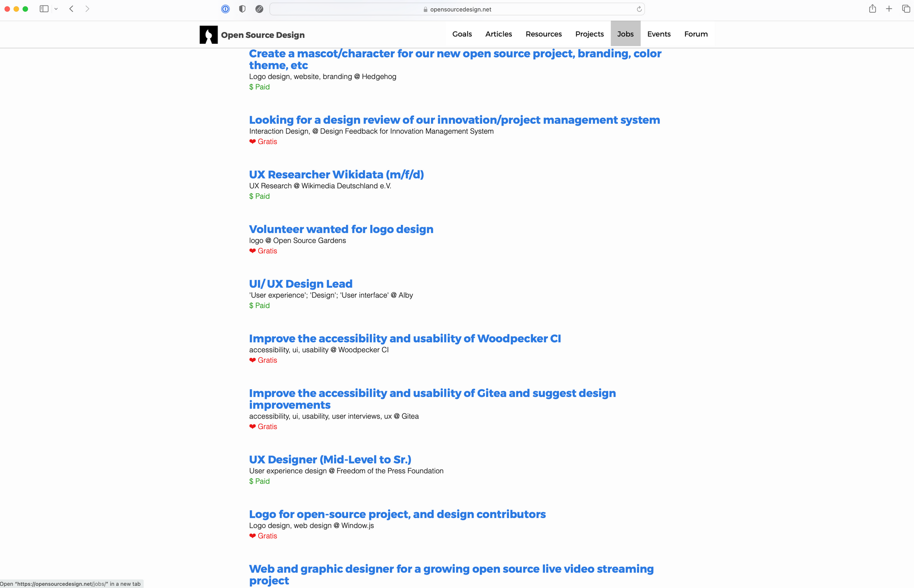Viewport: 914px width, 588px height.
Task: Open the Events nav item
Action: 659,34
